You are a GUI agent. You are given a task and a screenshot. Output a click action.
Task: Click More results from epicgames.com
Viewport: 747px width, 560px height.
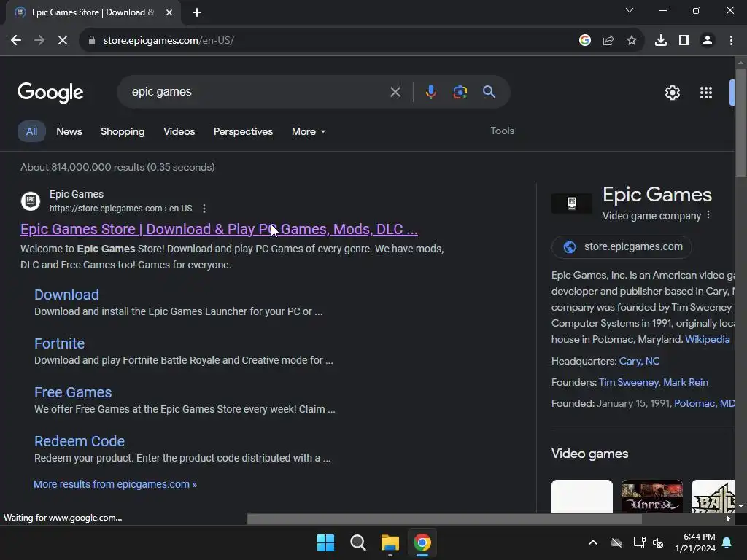point(115,484)
